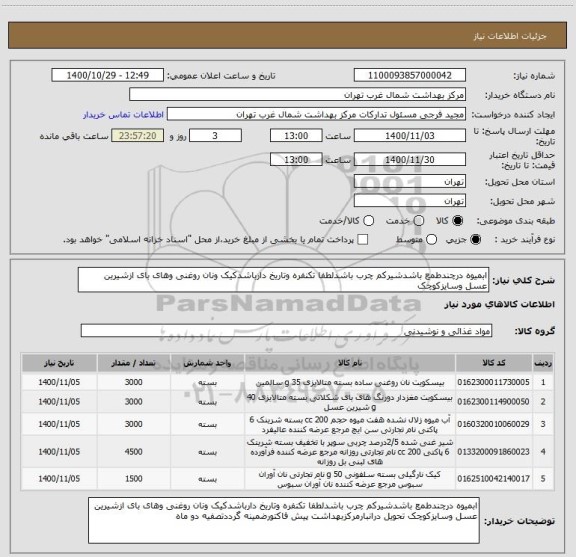Viewport: 576px width, 557px height.
Task: Click the شیر غنی شده item name
Action: (350, 452)
